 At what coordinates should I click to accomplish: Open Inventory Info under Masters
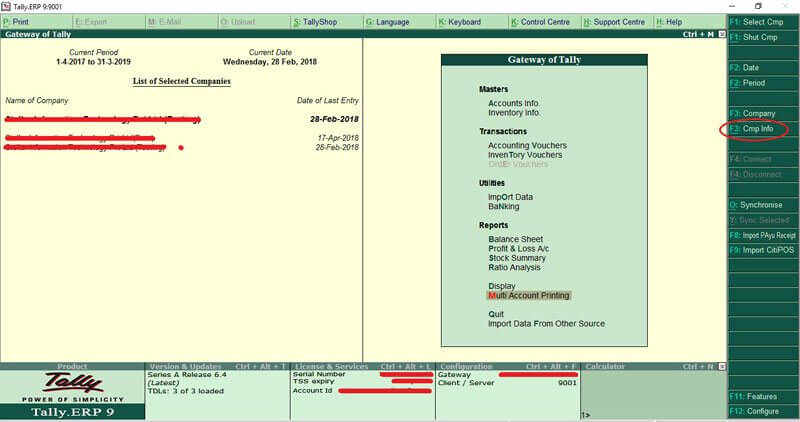(514, 113)
